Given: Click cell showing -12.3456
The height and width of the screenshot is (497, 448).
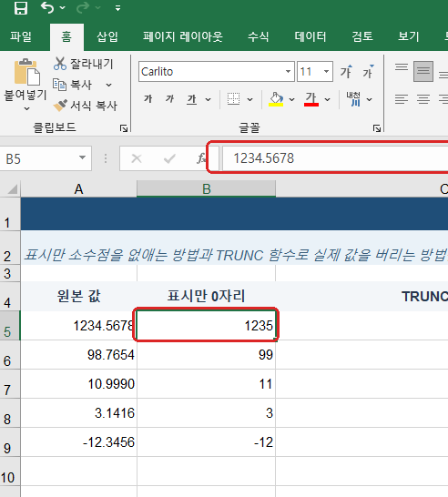Looking at the screenshot, I should 79,441.
